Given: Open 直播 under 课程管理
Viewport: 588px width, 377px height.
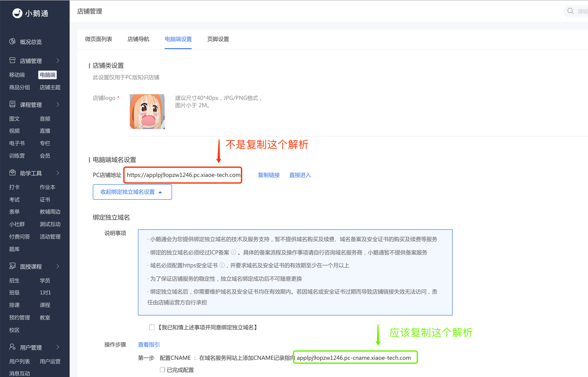Looking at the screenshot, I should pyautogui.click(x=45, y=131).
